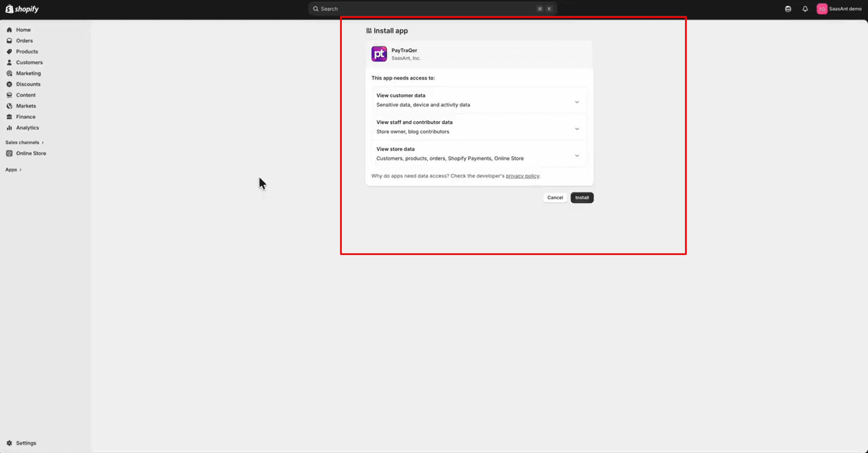This screenshot has width=868, height=453.
Task: Click the Finance bank icon
Action: coord(9,117)
